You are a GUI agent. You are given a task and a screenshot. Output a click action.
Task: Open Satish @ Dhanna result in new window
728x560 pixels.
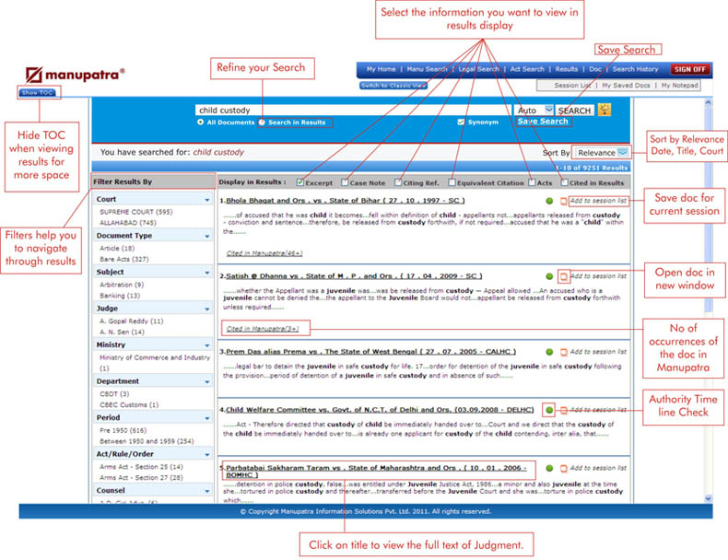[x=563, y=276]
